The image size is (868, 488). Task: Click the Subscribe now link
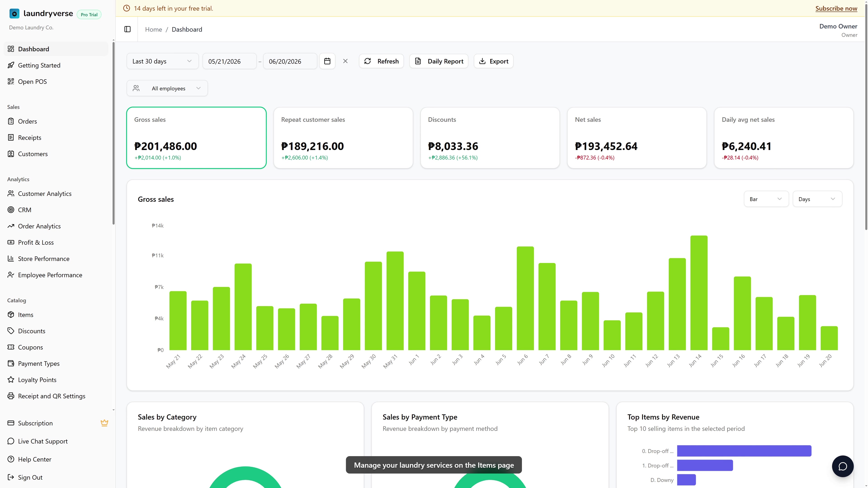[x=836, y=8]
